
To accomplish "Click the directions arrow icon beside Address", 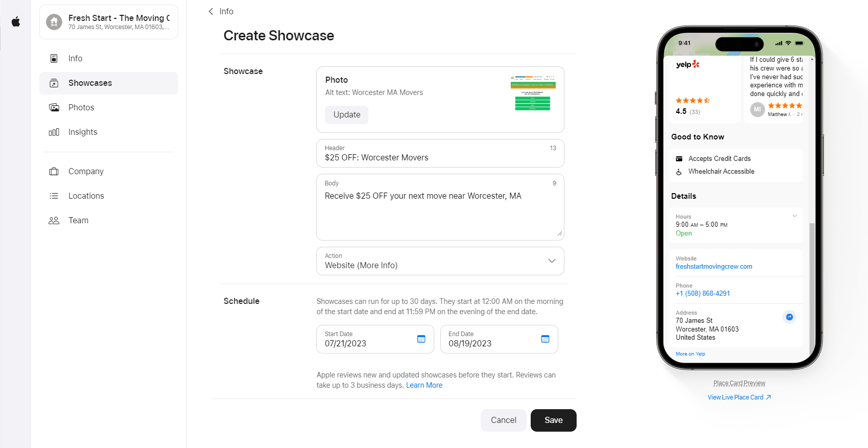I will tap(789, 317).
